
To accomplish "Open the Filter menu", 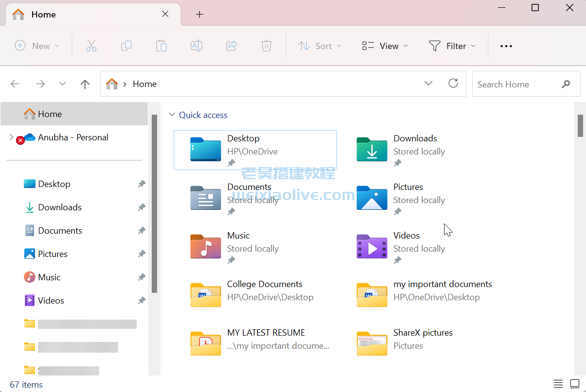I will (x=452, y=46).
